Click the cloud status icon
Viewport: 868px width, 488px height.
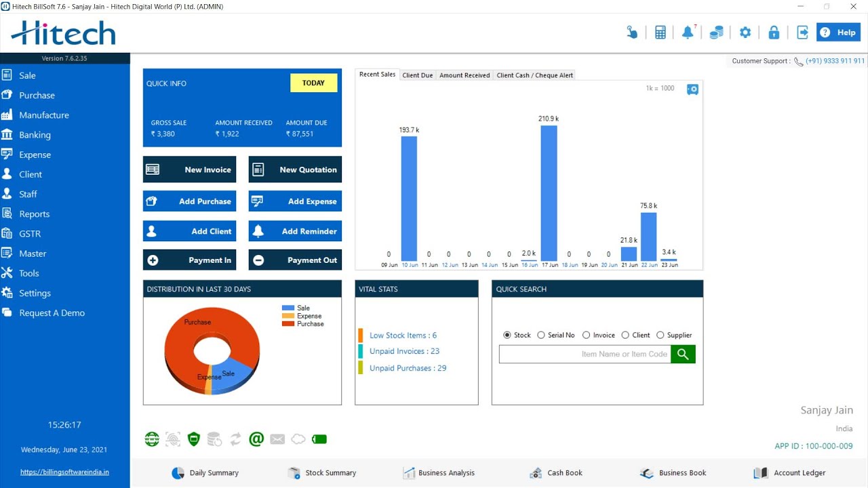[298, 439]
